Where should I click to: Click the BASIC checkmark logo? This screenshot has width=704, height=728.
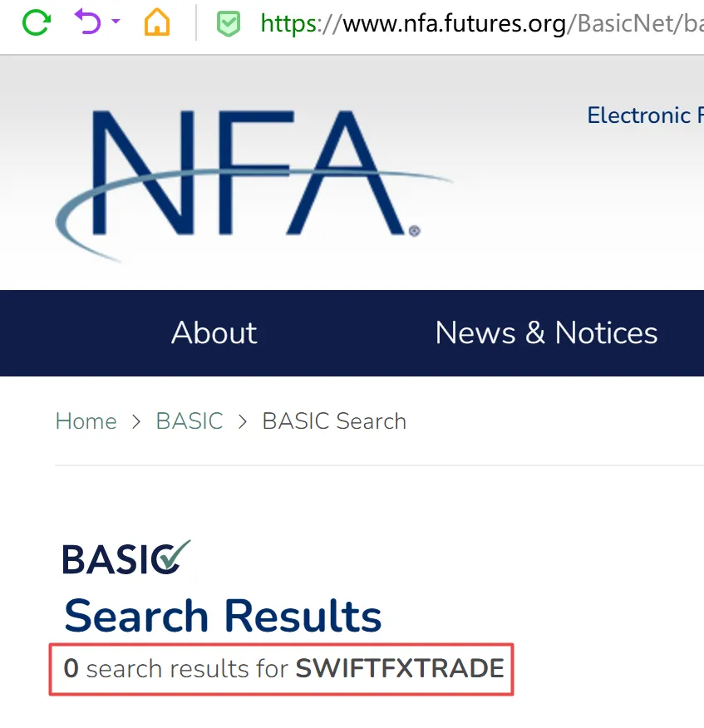pos(126,557)
